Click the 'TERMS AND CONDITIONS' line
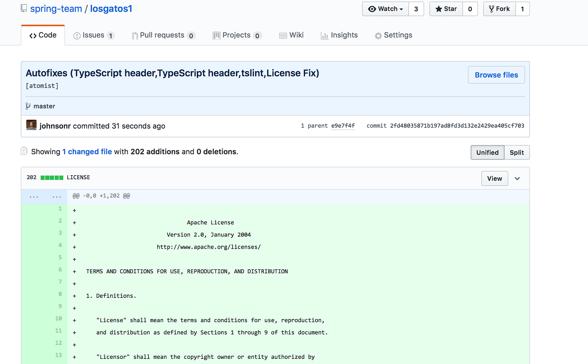The image size is (588, 364). pyautogui.click(x=187, y=271)
